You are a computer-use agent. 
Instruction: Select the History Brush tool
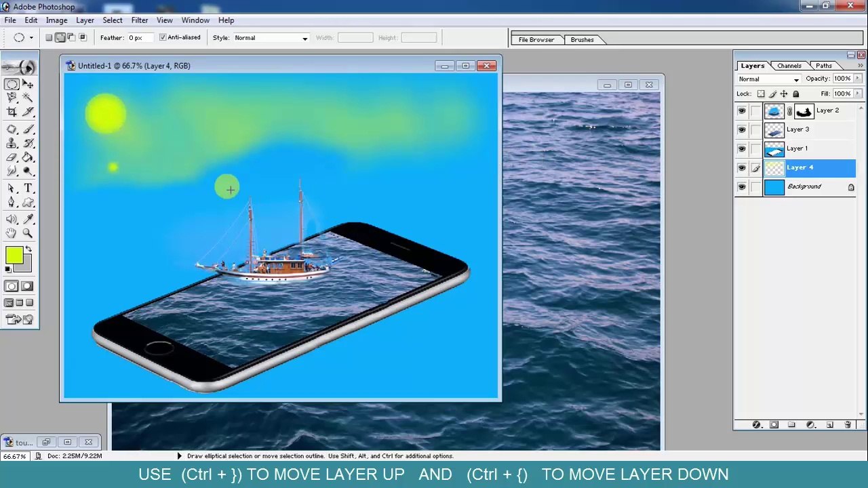point(28,143)
